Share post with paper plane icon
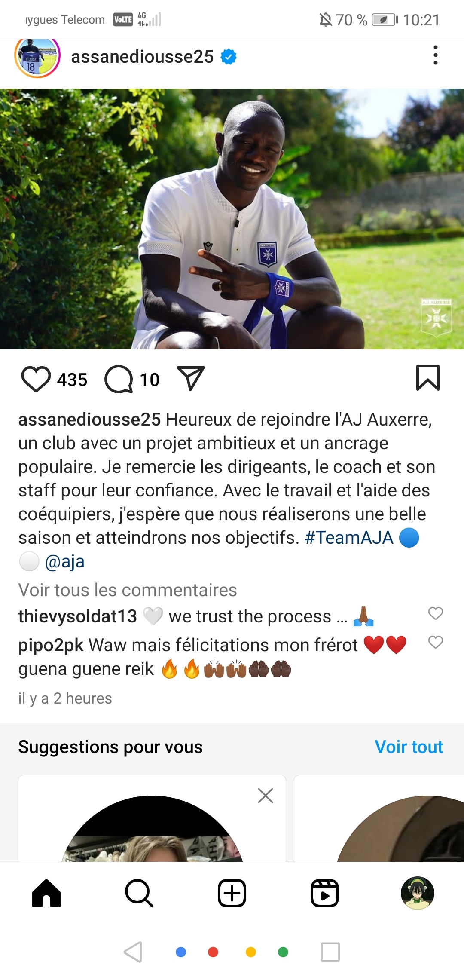Image resolution: width=464 pixels, height=980 pixels. click(x=191, y=379)
